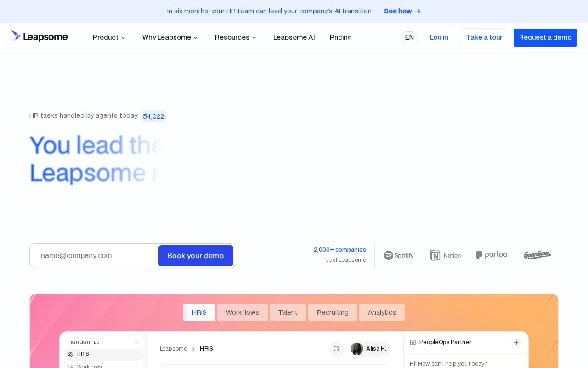Screen dimensions: 588x368
Task: Switch to the Workflows tab
Action: pyautogui.click(x=243, y=312)
